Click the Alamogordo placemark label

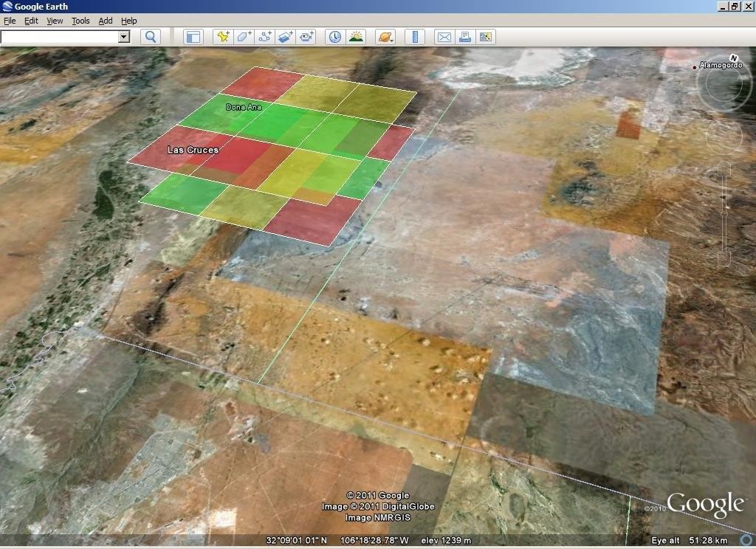coord(721,65)
